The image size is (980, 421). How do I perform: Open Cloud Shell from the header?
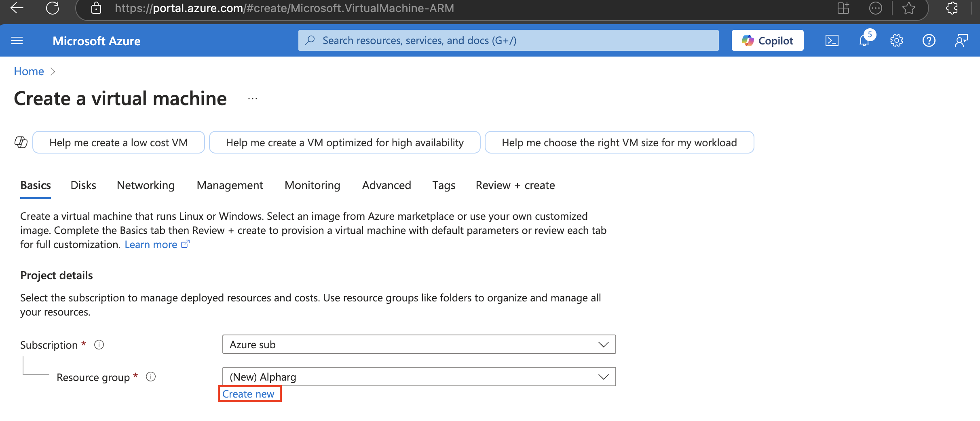tap(832, 40)
